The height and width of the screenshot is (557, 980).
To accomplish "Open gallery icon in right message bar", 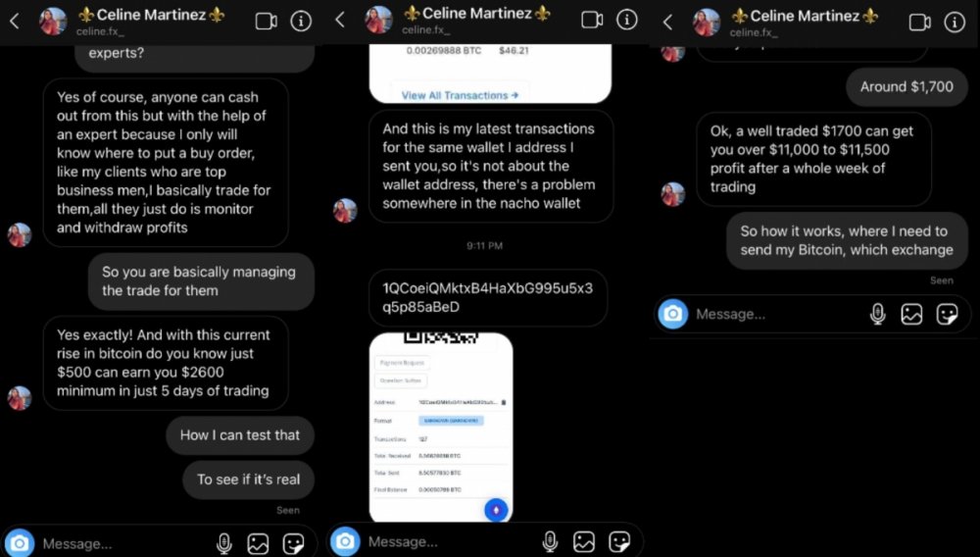I will point(911,314).
